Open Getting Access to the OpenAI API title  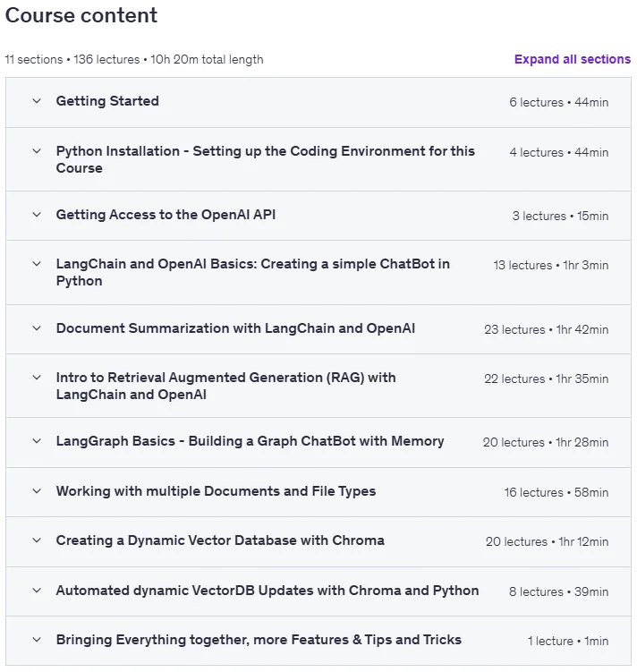tap(166, 215)
